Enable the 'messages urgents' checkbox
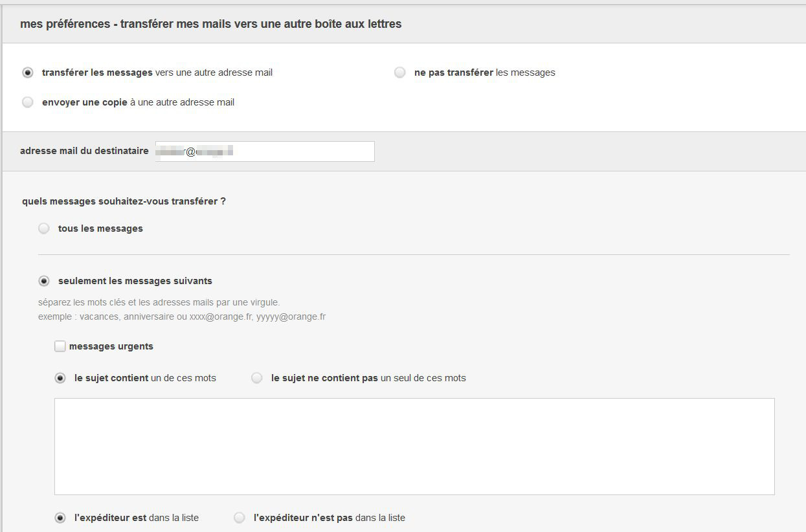Screen dimensions: 806x532 60,346
